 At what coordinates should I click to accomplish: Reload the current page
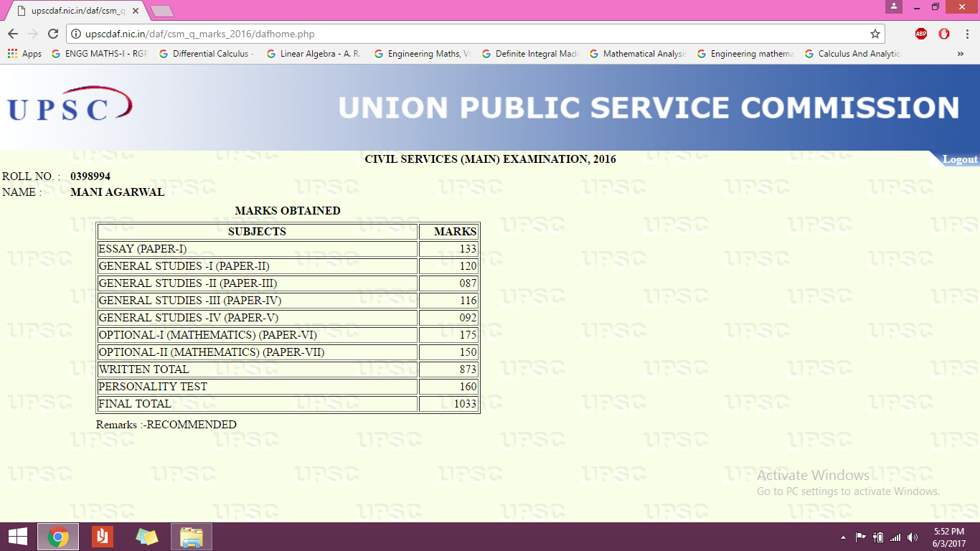pyautogui.click(x=53, y=34)
